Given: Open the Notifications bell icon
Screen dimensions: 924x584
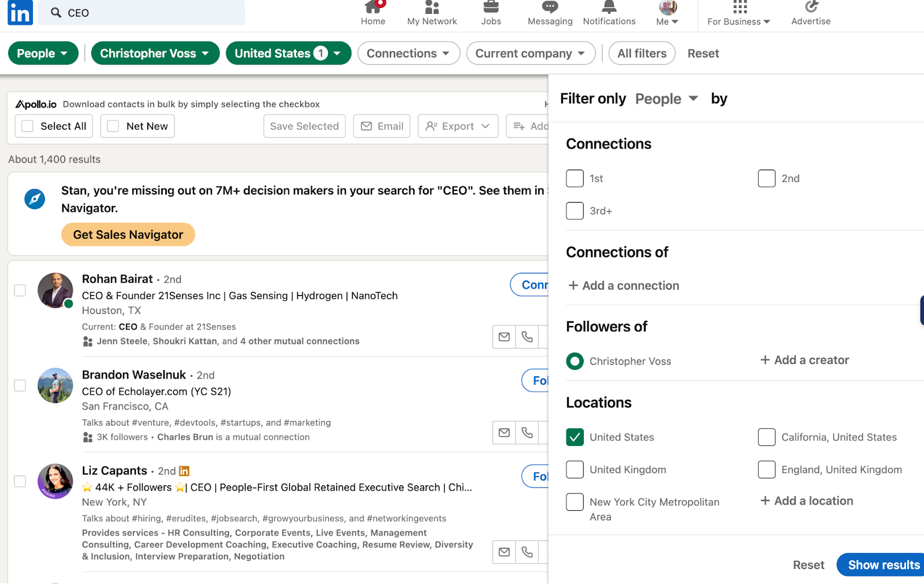Looking at the screenshot, I should click(x=609, y=7).
